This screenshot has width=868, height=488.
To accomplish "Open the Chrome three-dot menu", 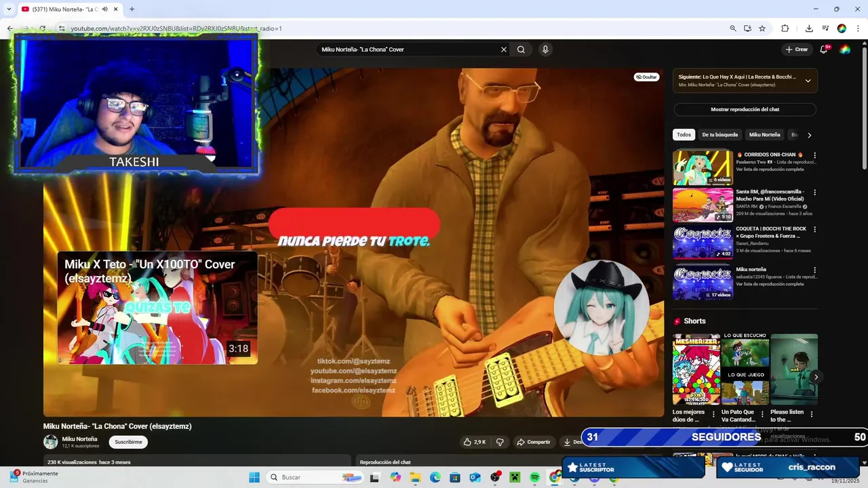I will [858, 28].
